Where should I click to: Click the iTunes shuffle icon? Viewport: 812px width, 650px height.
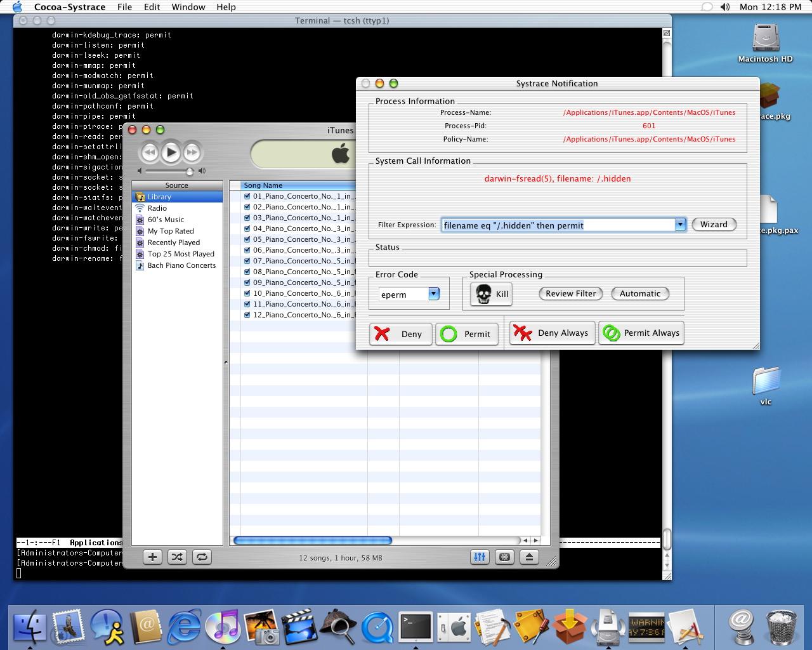177,557
